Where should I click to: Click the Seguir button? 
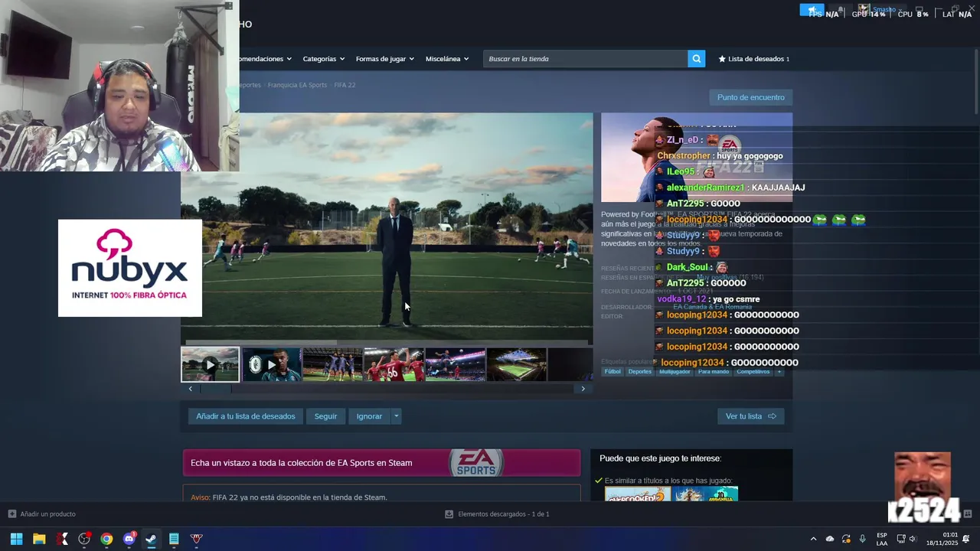(x=325, y=416)
